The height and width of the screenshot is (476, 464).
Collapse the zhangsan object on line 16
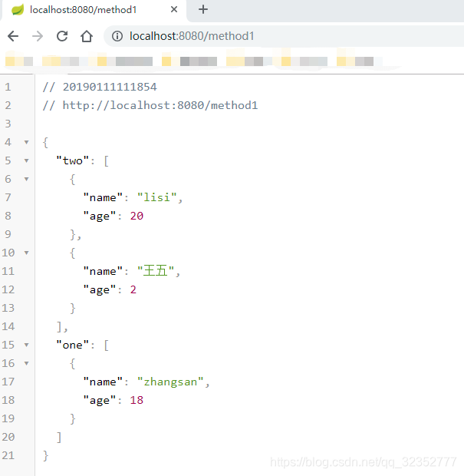[x=26, y=363]
